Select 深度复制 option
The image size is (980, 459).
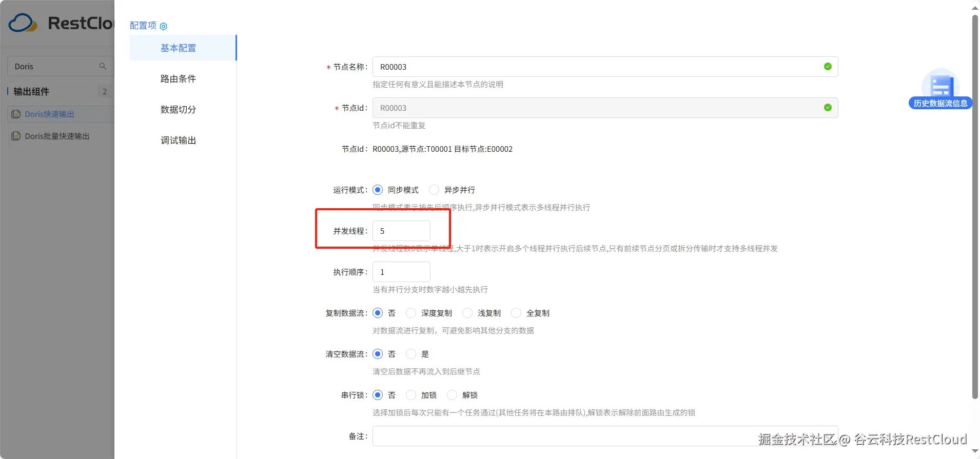point(411,313)
